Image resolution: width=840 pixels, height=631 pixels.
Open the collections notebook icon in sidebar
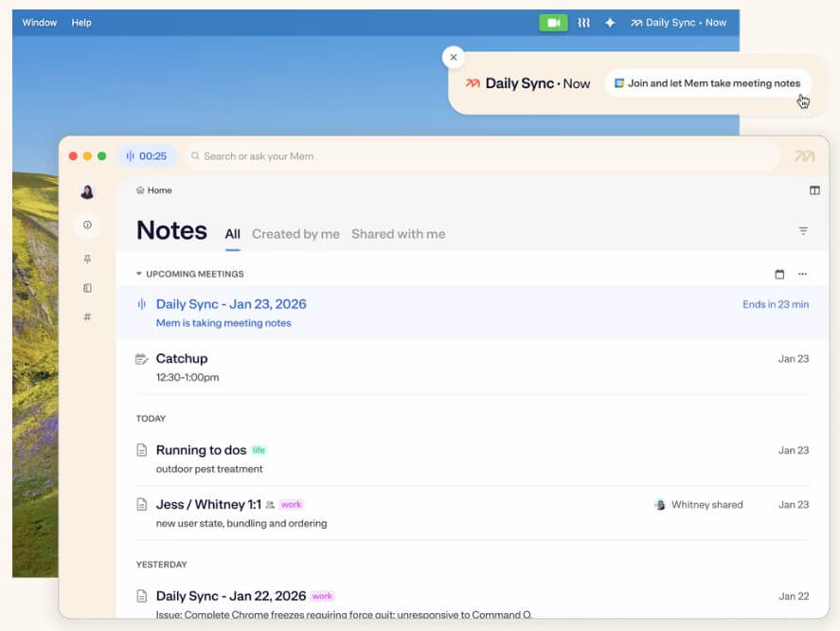(x=87, y=288)
